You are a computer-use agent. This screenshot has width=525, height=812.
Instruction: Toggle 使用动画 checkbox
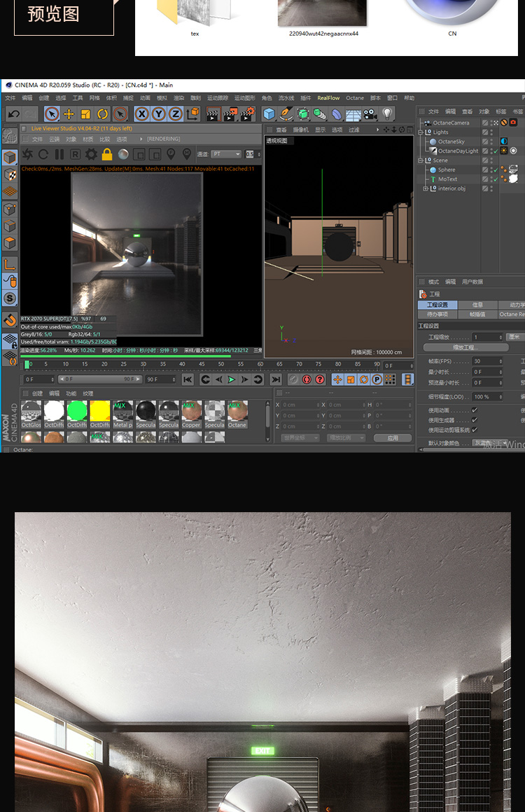pos(475,410)
